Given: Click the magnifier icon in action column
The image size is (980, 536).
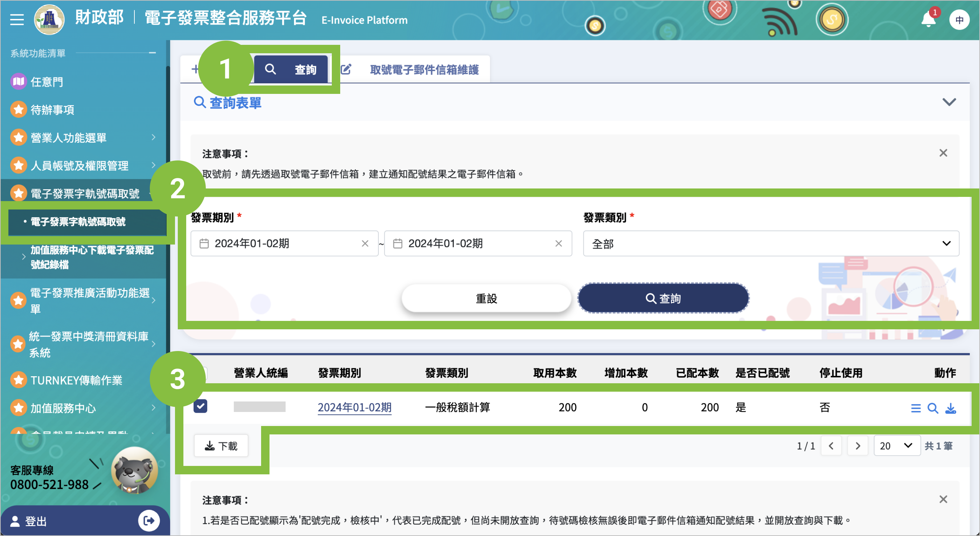Looking at the screenshot, I should (932, 408).
